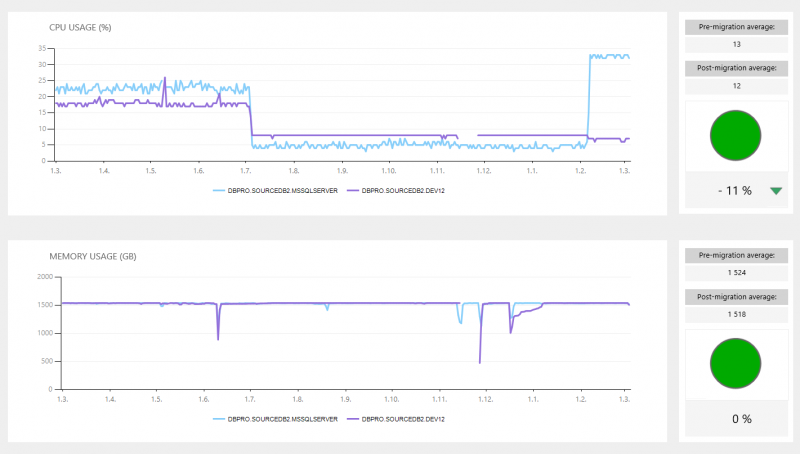Screen dimensions: 800x454
Task: Click the blue CPU jump to 32% near 1.2
Action: click(x=590, y=57)
